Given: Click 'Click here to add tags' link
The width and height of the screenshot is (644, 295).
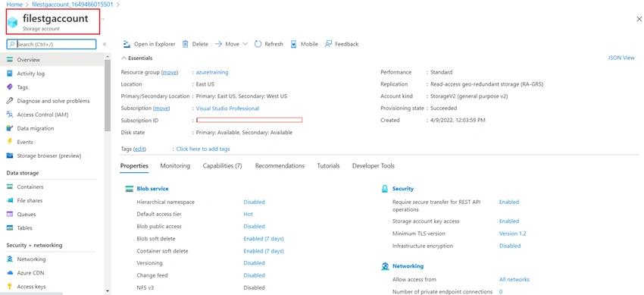Looking at the screenshot, I should coord(203,149).
